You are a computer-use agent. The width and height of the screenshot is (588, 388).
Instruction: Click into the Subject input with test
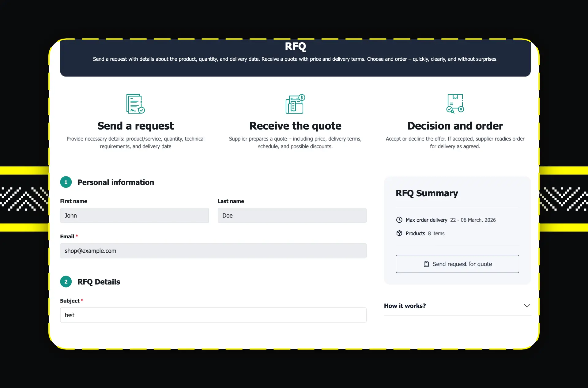(x=213, y=315)
